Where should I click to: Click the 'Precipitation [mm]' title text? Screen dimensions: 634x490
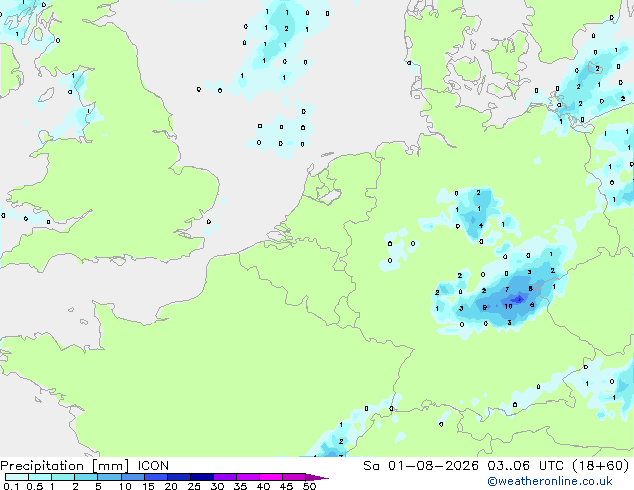(x=64, y=466)
